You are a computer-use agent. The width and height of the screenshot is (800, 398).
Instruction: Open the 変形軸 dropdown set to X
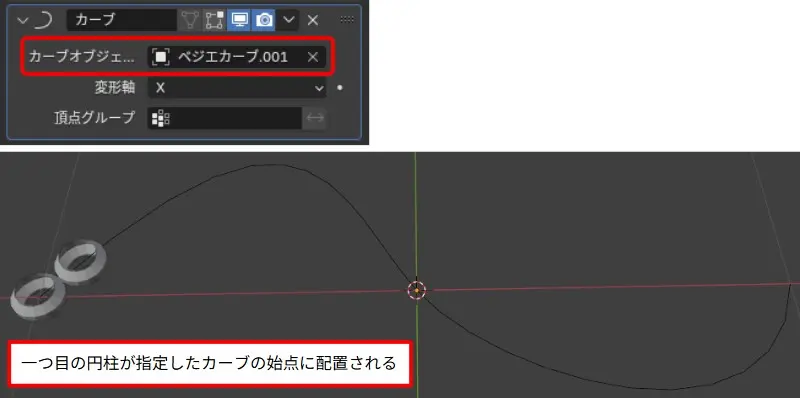coord(237,88)
